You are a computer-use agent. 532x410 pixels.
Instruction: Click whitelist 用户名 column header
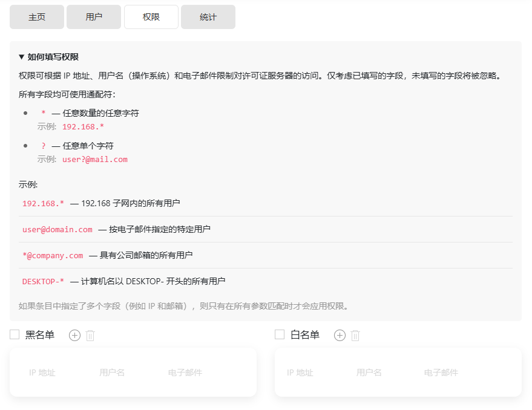point(369,373)
